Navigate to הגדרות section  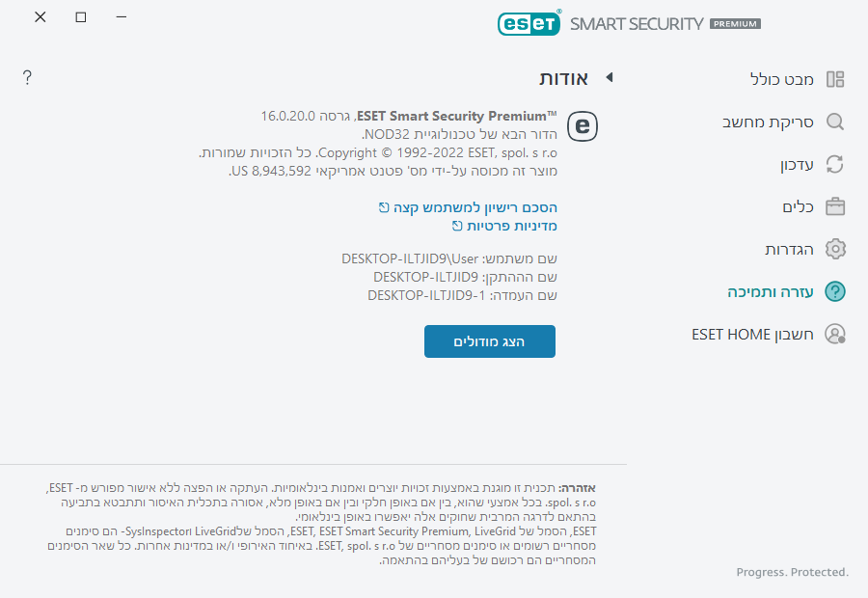pyautogui.click(x=789, y=249)
